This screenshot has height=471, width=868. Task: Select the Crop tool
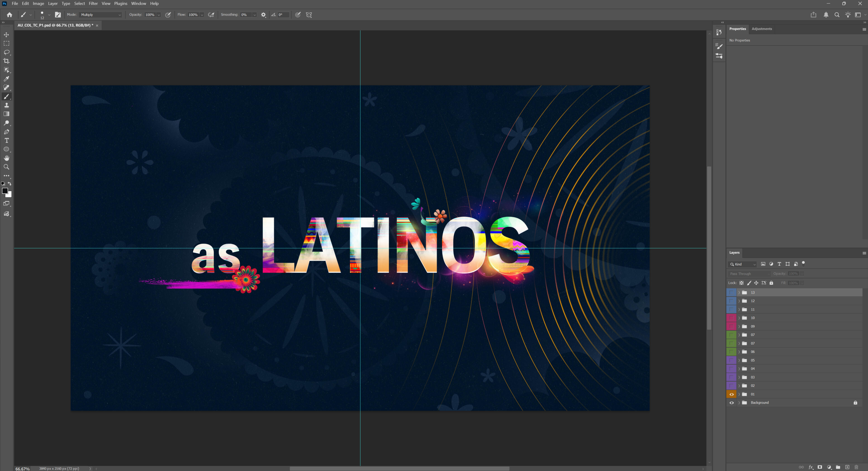pyautogui.click(x=6, y=61)
